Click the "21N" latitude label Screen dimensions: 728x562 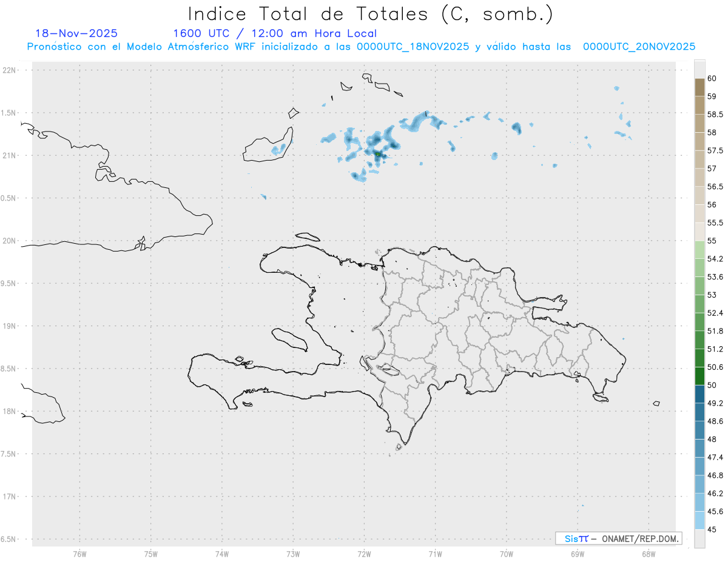[10, 155]
